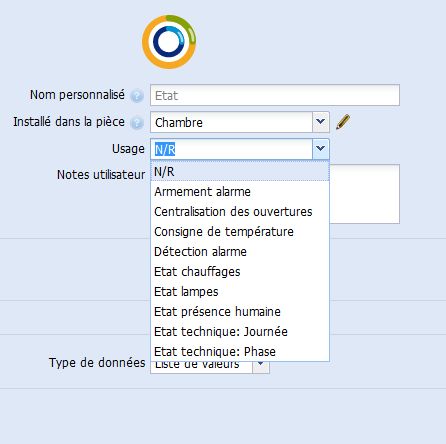This screenshot has height=444, width=446.
Task: Click the Usage combo box text field
Action: (232, 149)
